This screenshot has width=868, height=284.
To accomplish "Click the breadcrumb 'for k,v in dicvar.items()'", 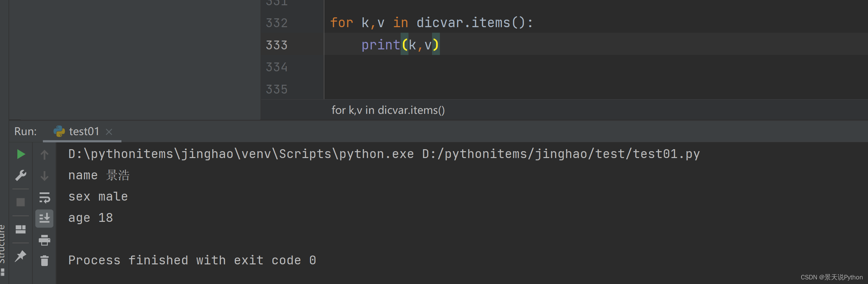I will [388, 110].
